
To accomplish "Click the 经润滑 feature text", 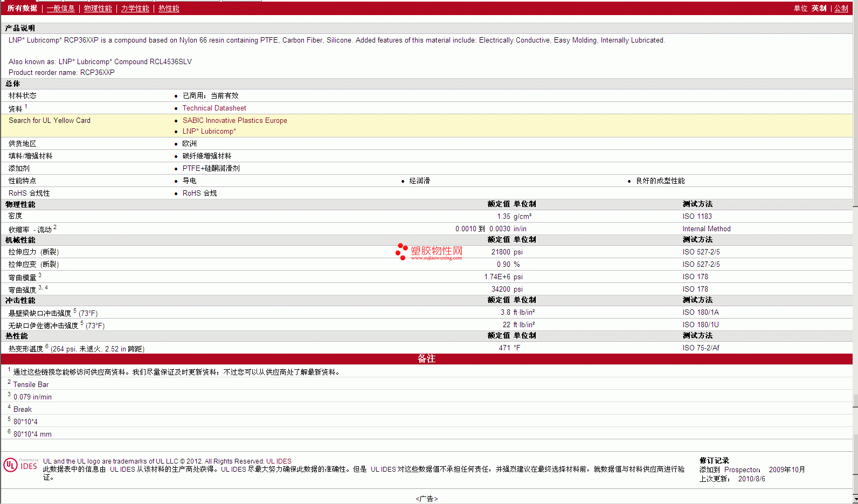I will (420, 181).
